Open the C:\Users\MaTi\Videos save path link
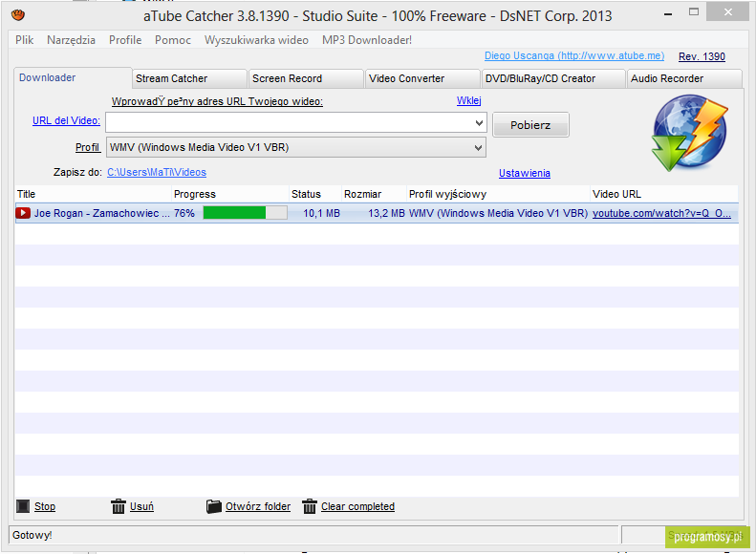 tap(157, 173)
